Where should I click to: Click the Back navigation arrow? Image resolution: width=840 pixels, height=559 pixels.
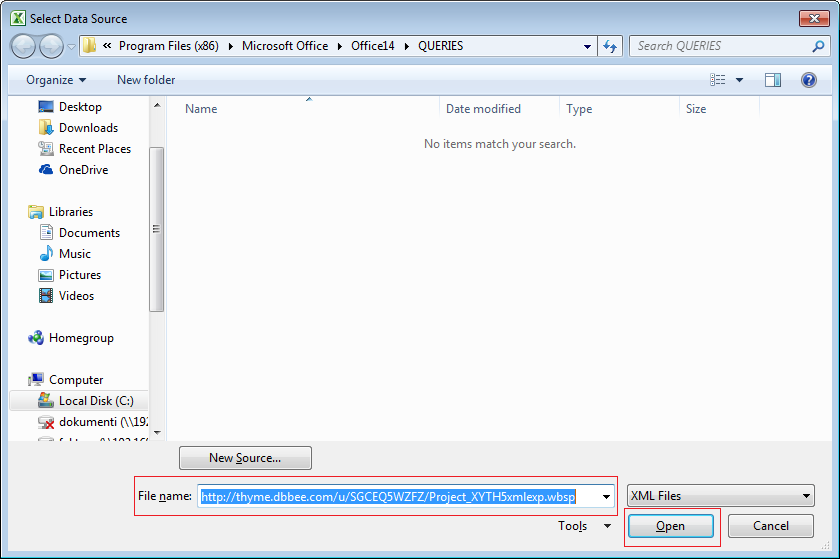click(x=23, y=47)
